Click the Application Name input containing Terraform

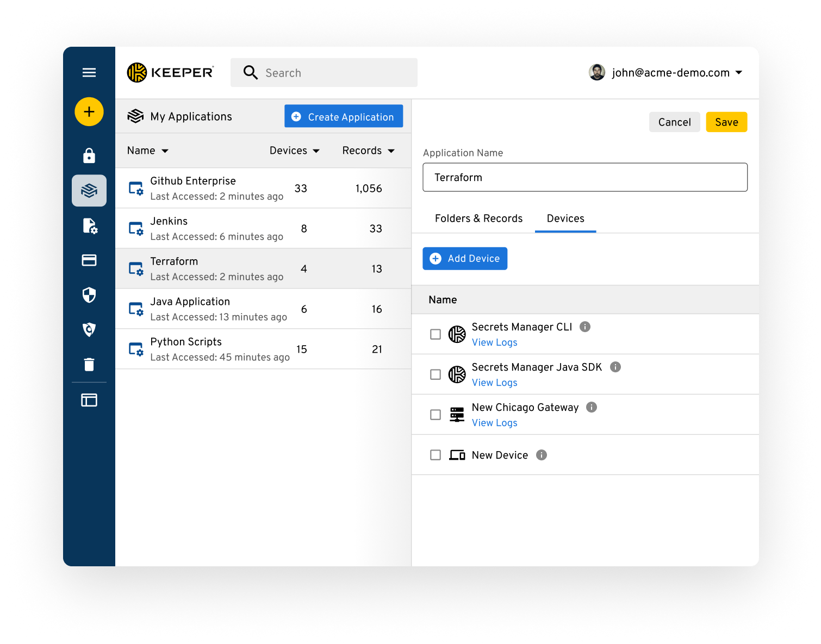click(585, 177)
